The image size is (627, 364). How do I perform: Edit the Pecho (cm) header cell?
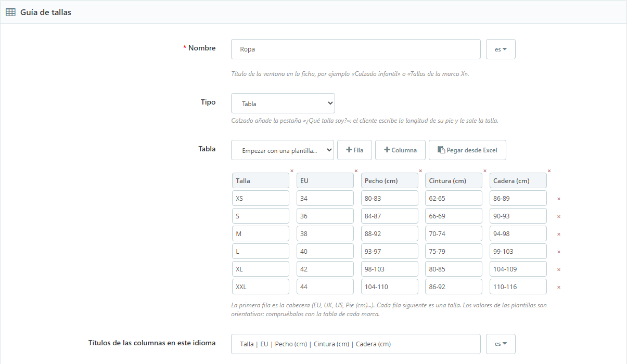(390, 180)
